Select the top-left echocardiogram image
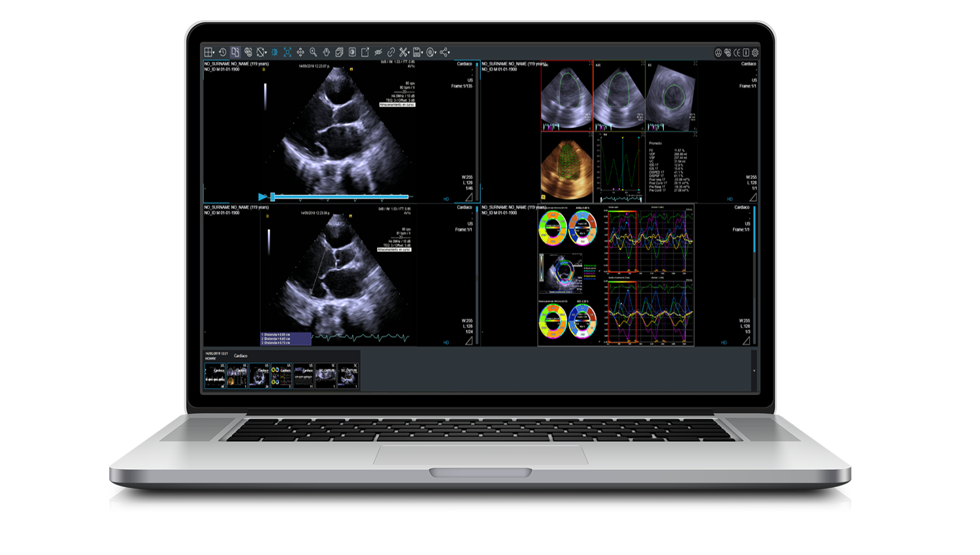Image resolution: width=980 pixels, height=555 pixels. (x=340, y=131)
